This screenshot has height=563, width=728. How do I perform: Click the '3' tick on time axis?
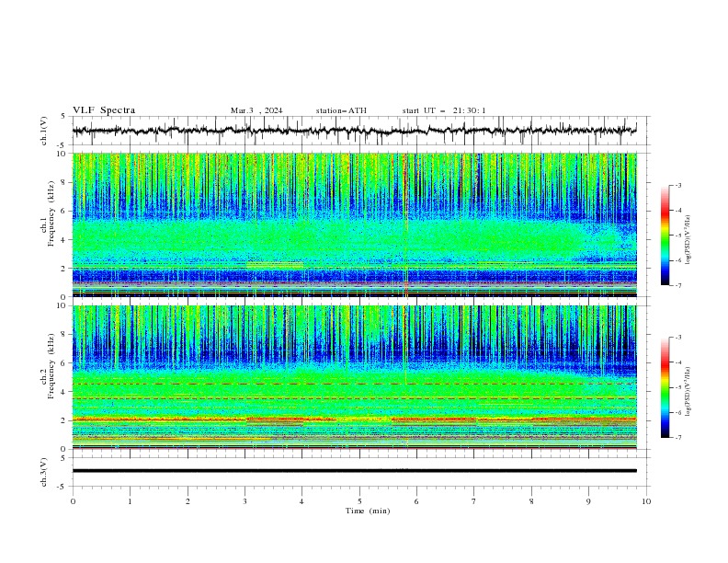pyautogui.click(x=245, y=501)
